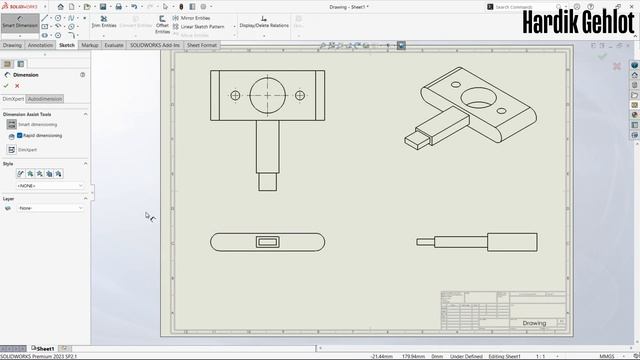The image size is (640, 360).
Task: Expand the SOLIDWORKS logo menu arrow
Action: point(45,7)
